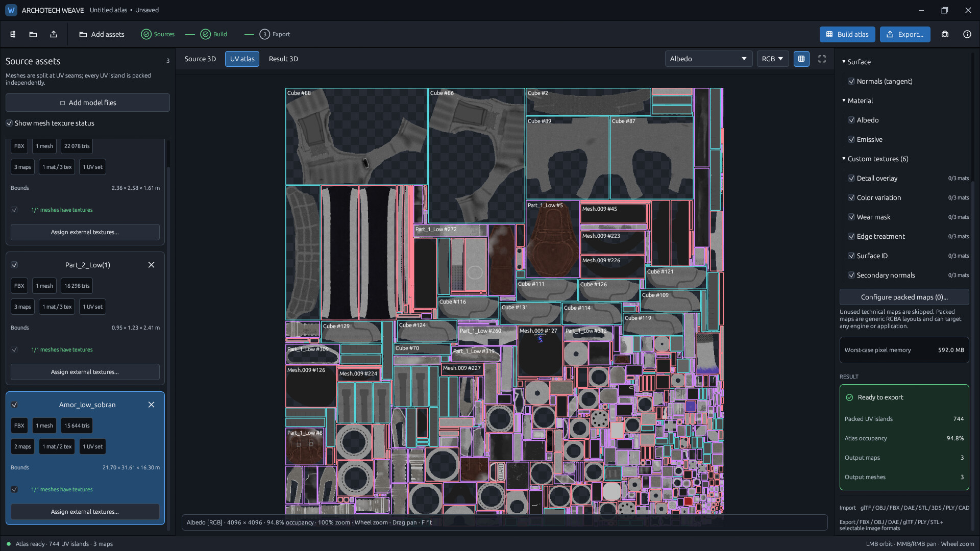Toggle the Emissive checkbox
Screen dimensions: 980x551
(851, 139)
